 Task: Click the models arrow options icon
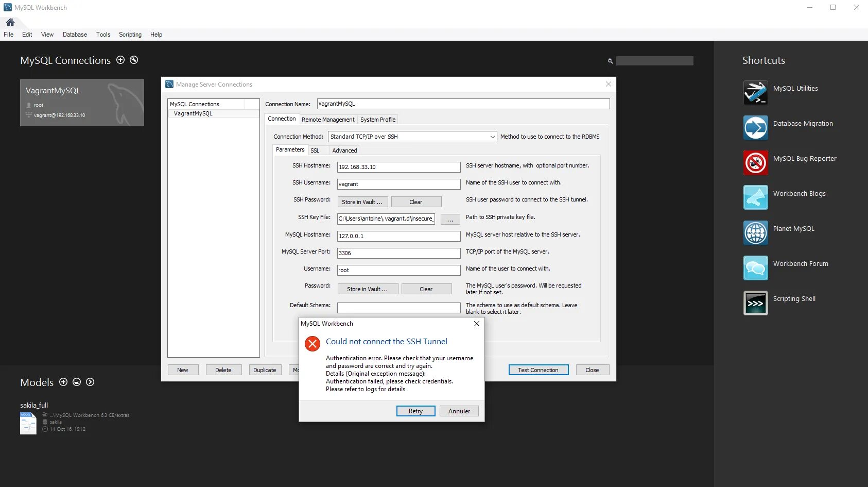[90, 382]
